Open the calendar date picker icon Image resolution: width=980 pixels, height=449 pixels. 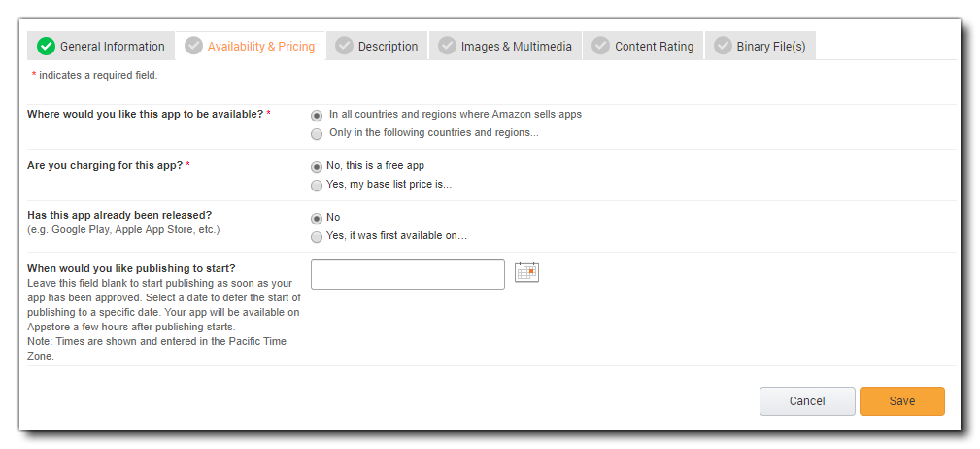[526, 272]
